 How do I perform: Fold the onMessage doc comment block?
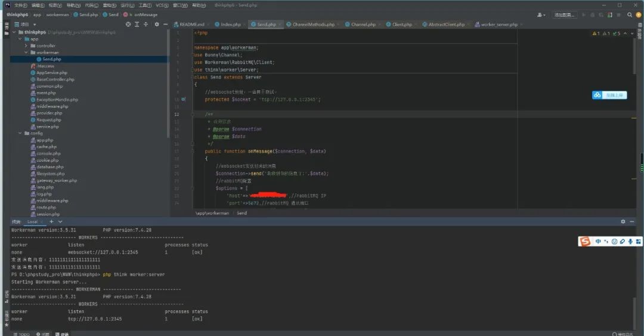point(192,115)
